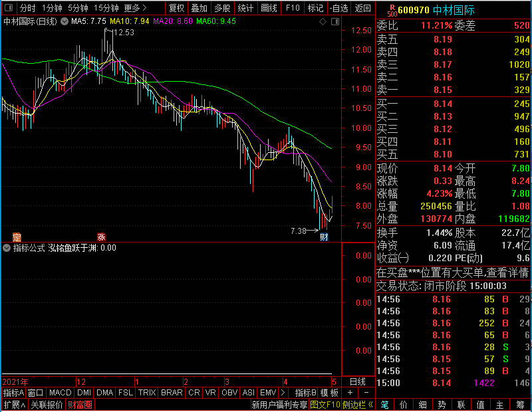Viewport: 532px width, 412px height.
Task: Expand the 指标公式 indicator dropdown arrow
Action: pos(7,248)
